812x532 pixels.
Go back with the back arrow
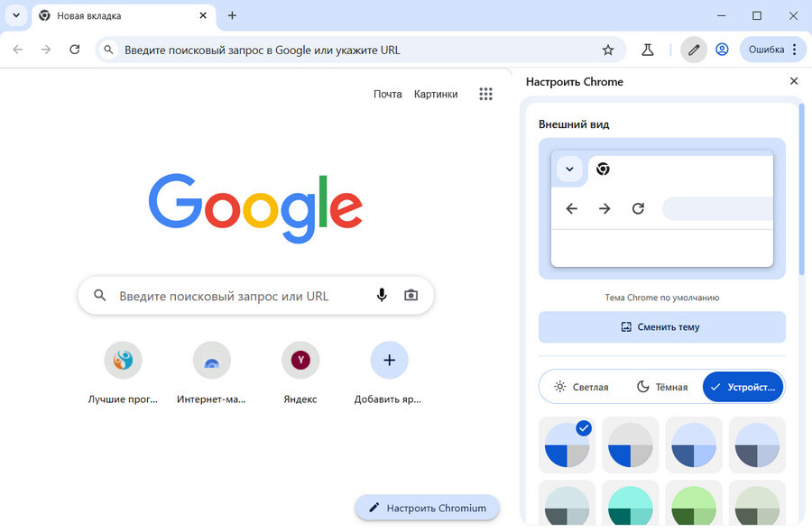(x=18, y=50)
